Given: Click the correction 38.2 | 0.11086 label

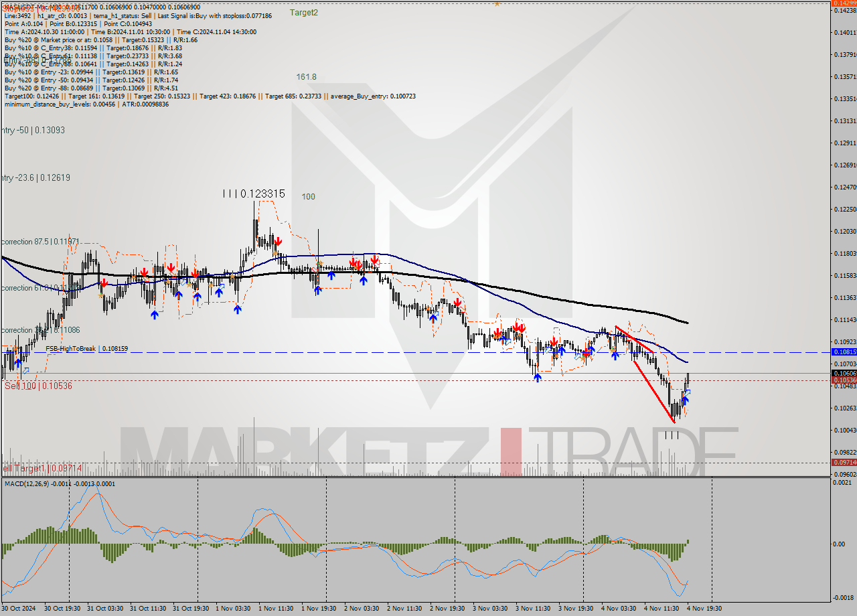Looking at the screenshot, I should click(x=40, y=330).
